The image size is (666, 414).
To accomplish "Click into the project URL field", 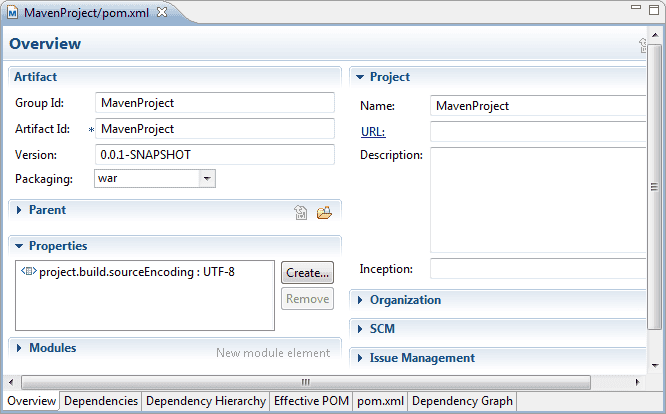I will (x=538, y=132).
